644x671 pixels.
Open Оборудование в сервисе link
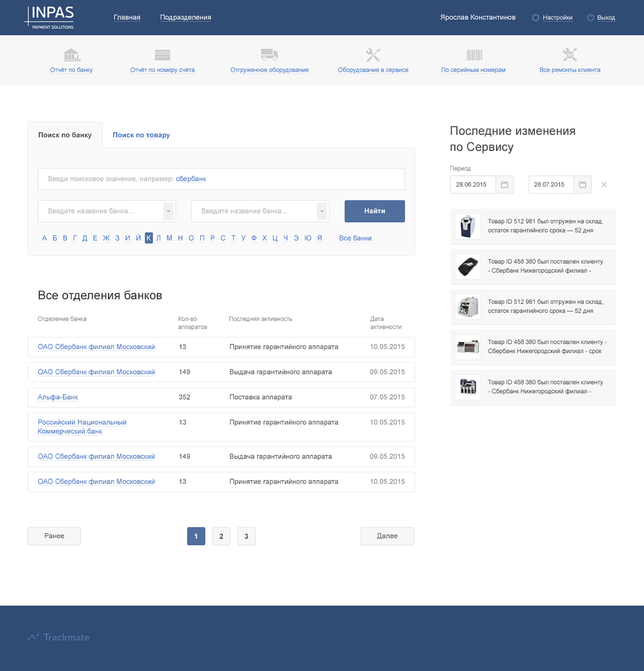click(373, 70)
